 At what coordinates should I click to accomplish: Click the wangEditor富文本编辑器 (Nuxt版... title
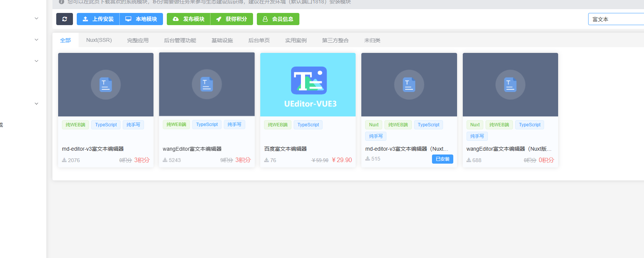click(509, 149)
